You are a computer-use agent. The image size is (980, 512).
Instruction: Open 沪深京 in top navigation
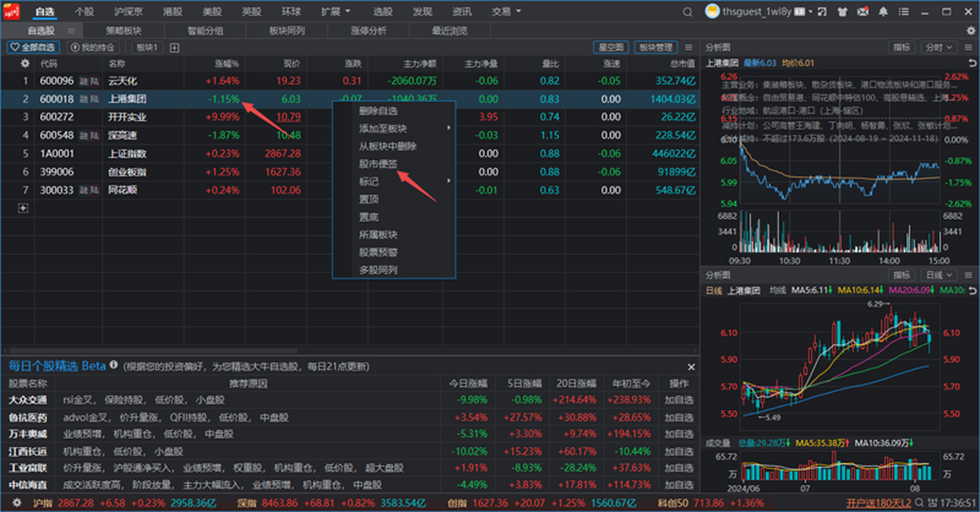click(x=127, y=11)
